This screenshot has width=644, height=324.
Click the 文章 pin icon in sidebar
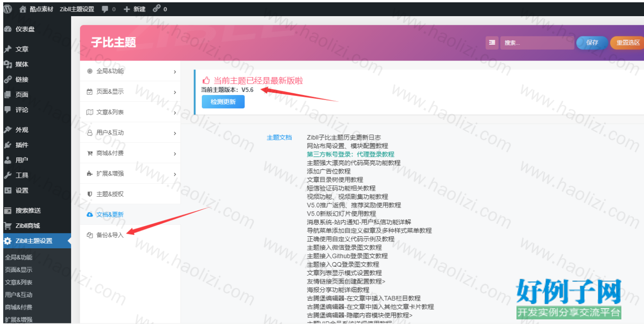[x=8, y=49]
